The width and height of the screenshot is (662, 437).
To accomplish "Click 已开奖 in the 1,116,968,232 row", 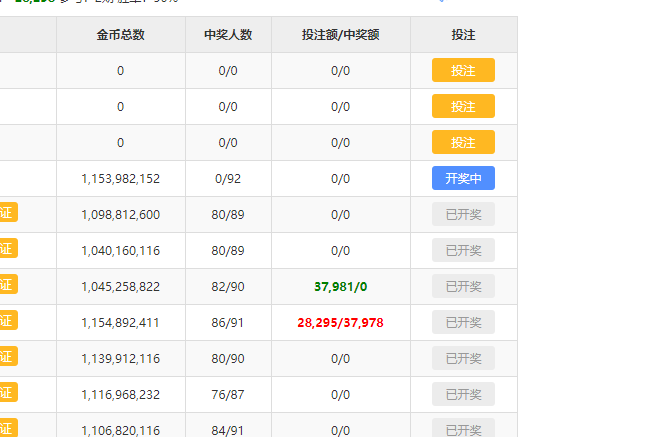I will tap(463, 394).
